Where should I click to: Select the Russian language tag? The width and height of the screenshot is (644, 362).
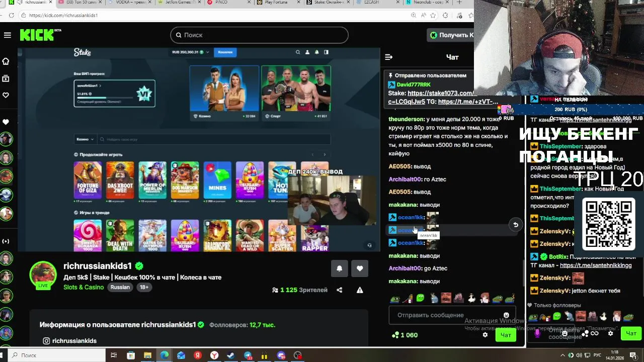click(120, 288)
